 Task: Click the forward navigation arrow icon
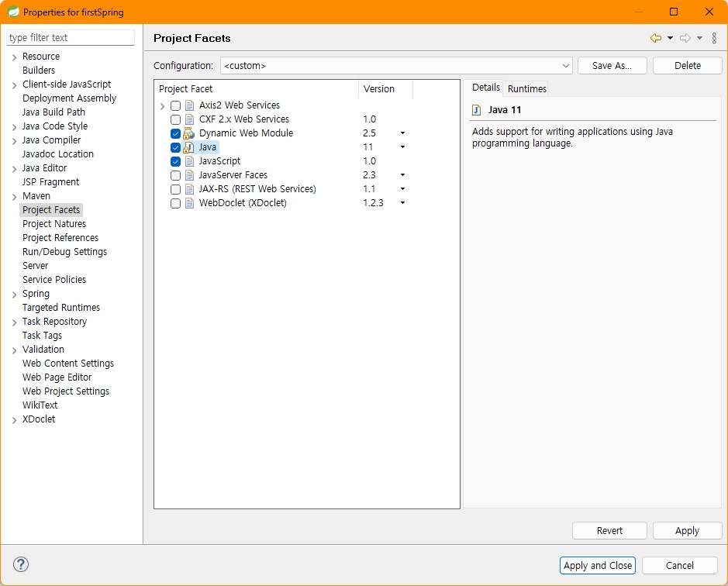pos(685,38)
